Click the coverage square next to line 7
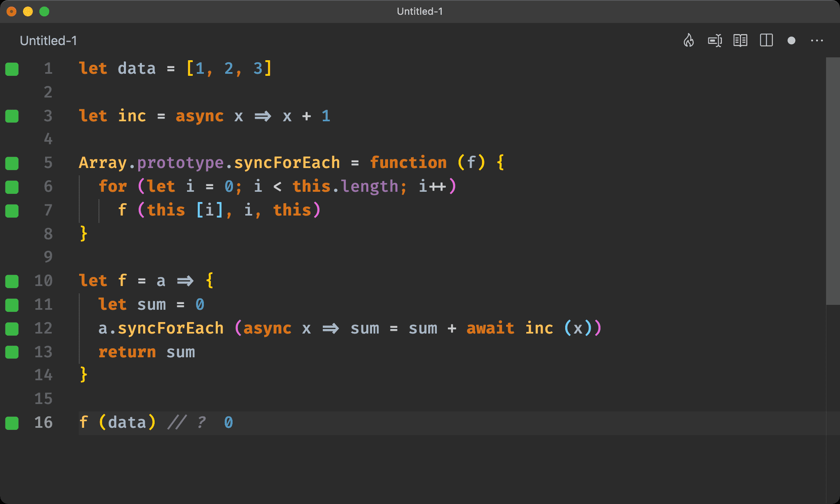This screenshot has width=840, height=504. [x=12, y=211]
